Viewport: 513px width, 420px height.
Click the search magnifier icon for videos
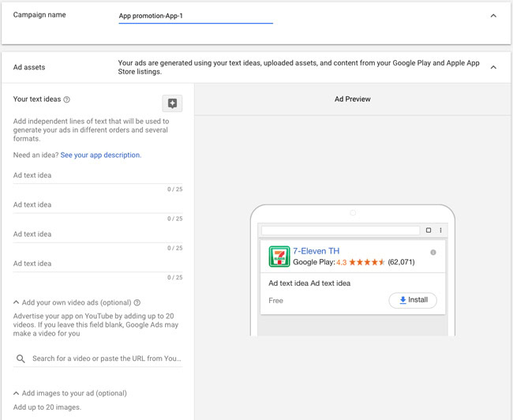pyautogui.click(x=21, y=358)
